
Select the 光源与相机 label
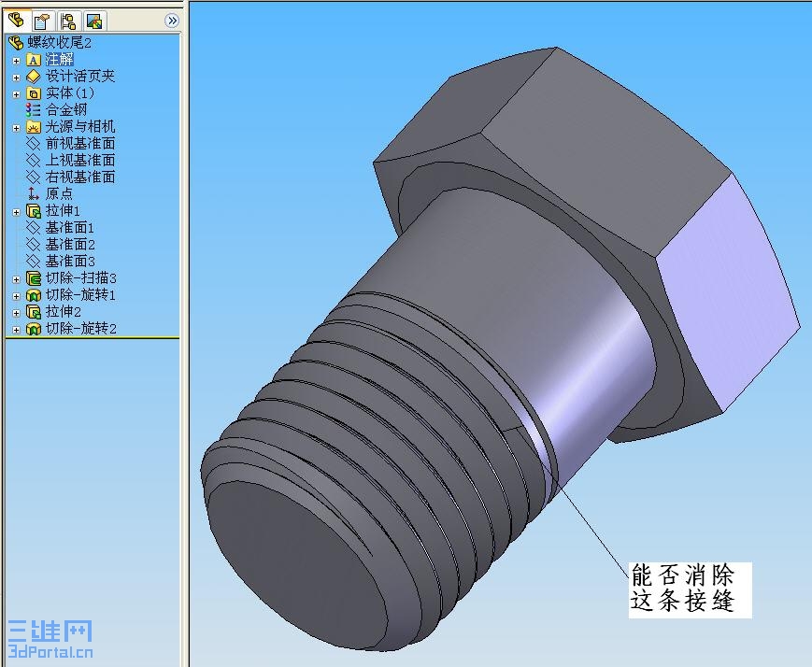point(80,126)
